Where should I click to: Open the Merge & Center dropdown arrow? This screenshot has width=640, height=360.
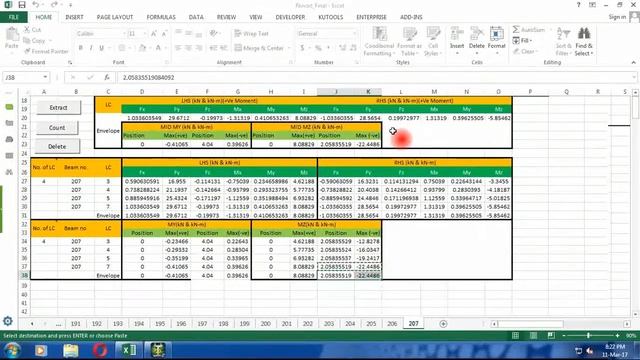[289, 48]
